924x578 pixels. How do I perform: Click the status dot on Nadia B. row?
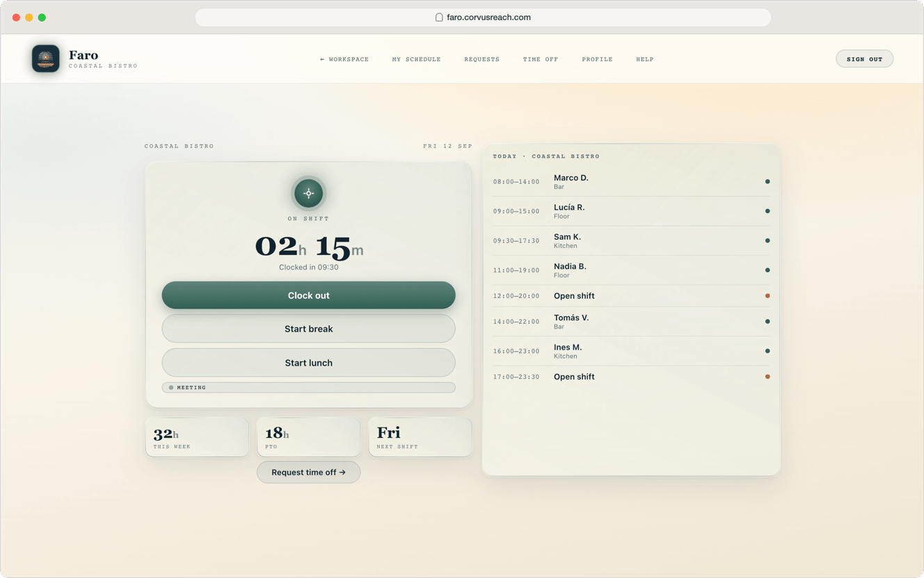click(767, 270)
